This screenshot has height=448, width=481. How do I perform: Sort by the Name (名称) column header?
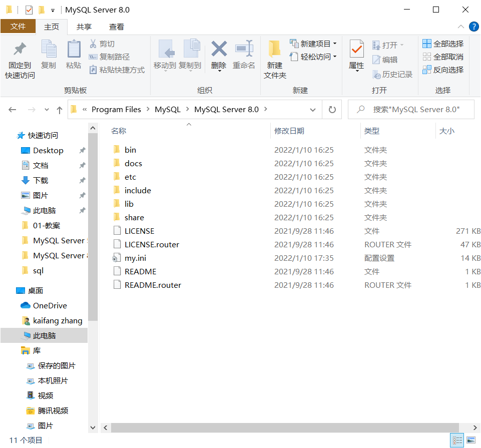point(119,131)
